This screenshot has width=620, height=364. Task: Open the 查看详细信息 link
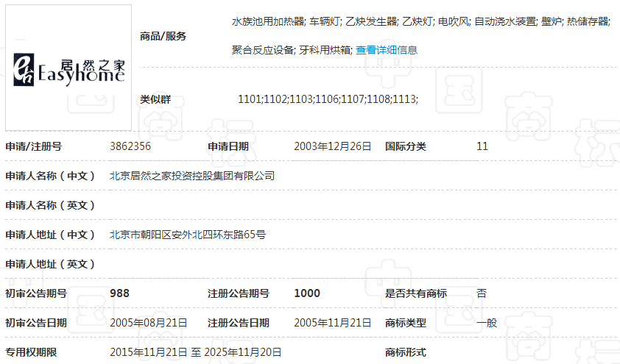click(x=387, y=50)
